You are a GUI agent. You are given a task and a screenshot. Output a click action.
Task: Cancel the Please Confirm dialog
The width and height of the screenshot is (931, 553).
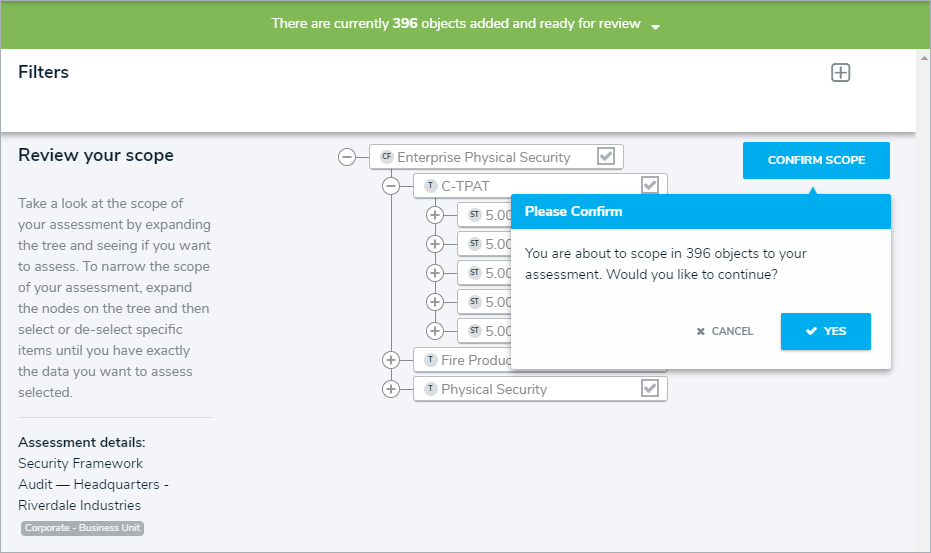tap(724, 331)
